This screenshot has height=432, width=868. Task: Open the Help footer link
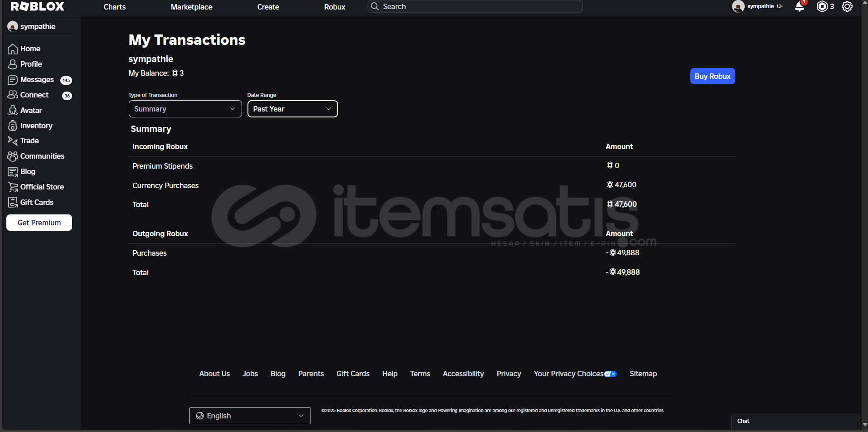(x=390, y=374)
